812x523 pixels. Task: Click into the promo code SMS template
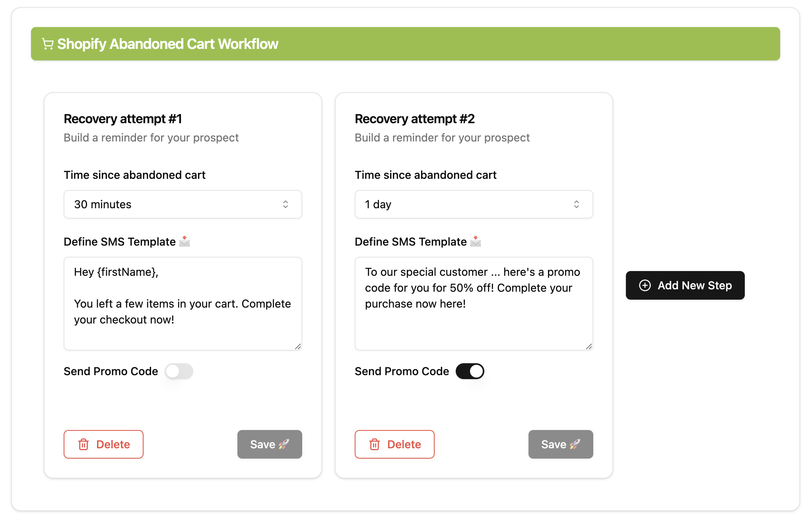(474, 304)
